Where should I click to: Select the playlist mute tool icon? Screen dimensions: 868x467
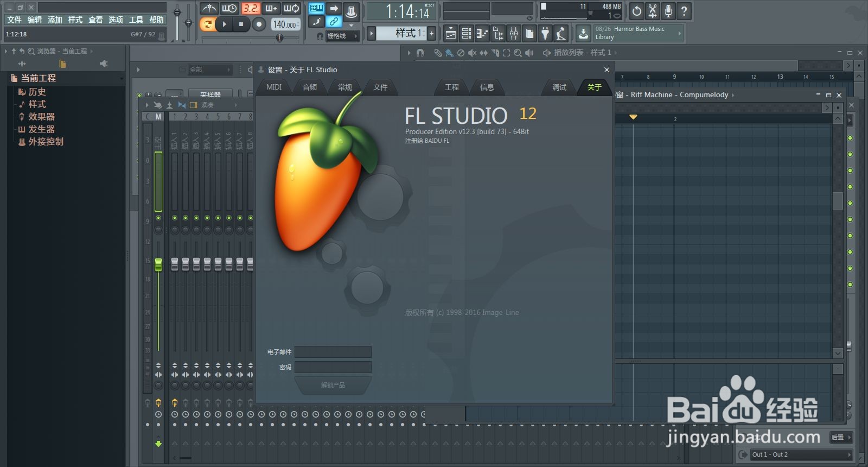472,53
